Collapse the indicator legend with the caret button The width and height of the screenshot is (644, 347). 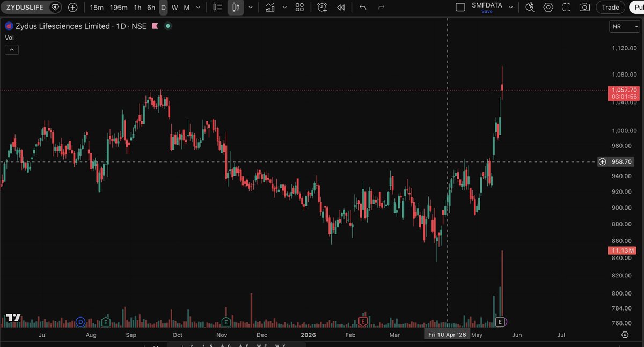pos(12,50)
